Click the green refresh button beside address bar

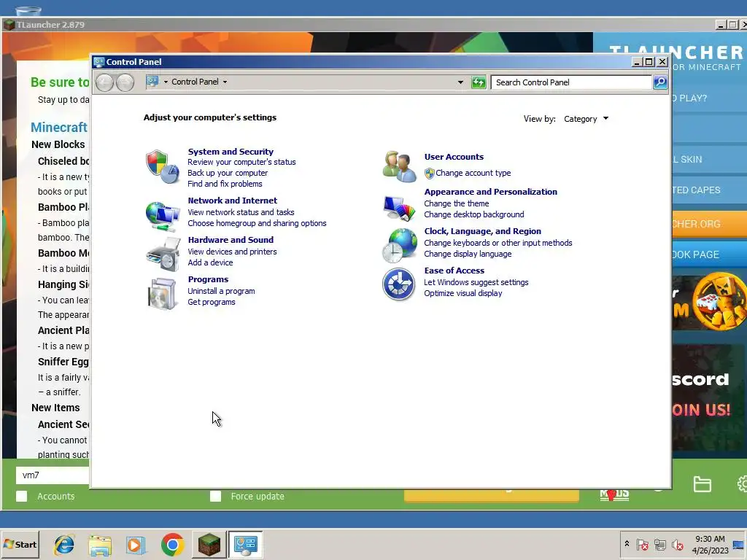click(x=479, y=82)
